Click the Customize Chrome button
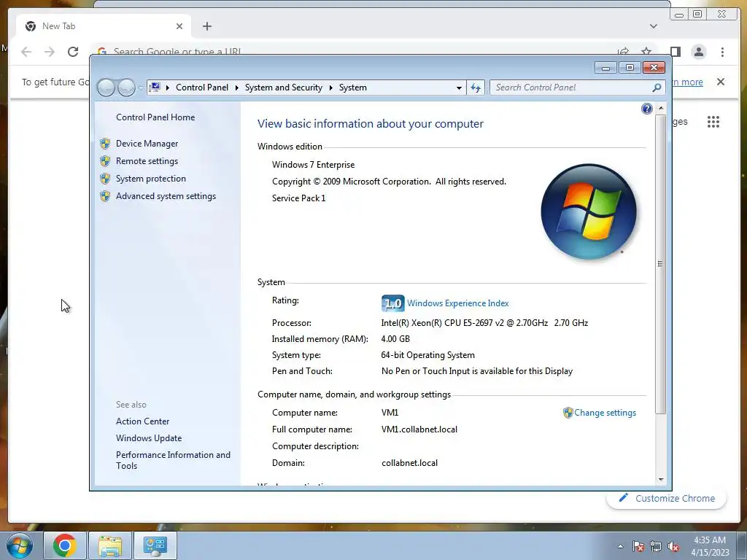 point(667,498)
